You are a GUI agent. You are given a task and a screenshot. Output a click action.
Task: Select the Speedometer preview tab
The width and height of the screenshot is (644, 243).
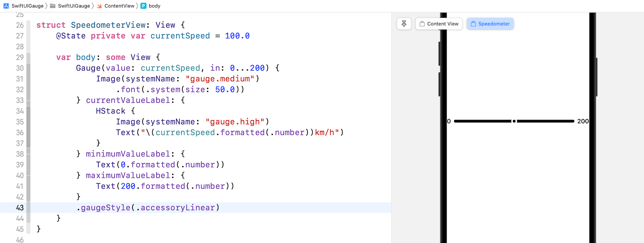coord(490,24)
